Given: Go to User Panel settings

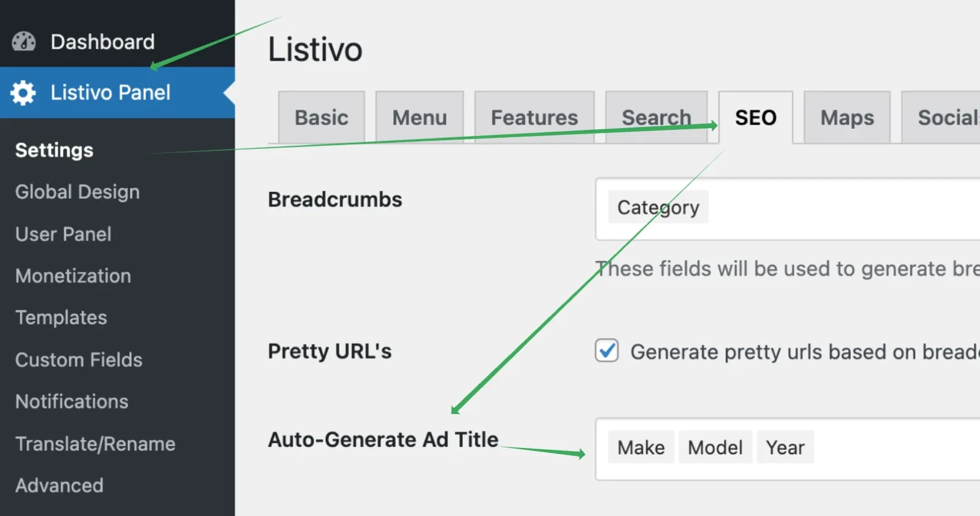Looking at the screenshot, I should (x=63, y=234).
